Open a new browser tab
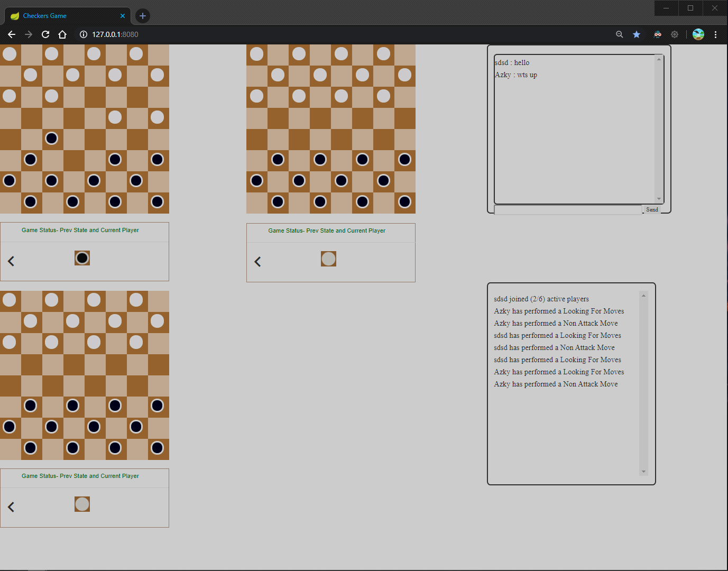Viewport: 728px width, 571px height. click(x=143, y=16)
